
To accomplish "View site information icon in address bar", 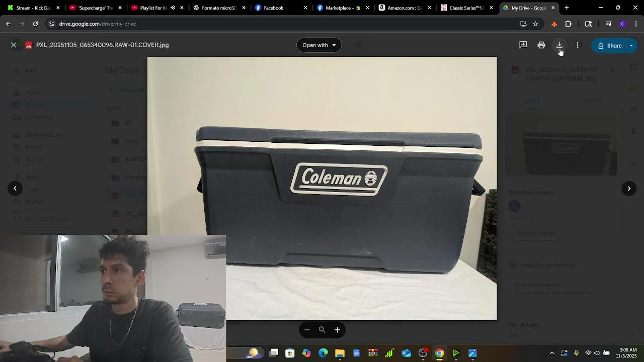I will click(51, 24).
